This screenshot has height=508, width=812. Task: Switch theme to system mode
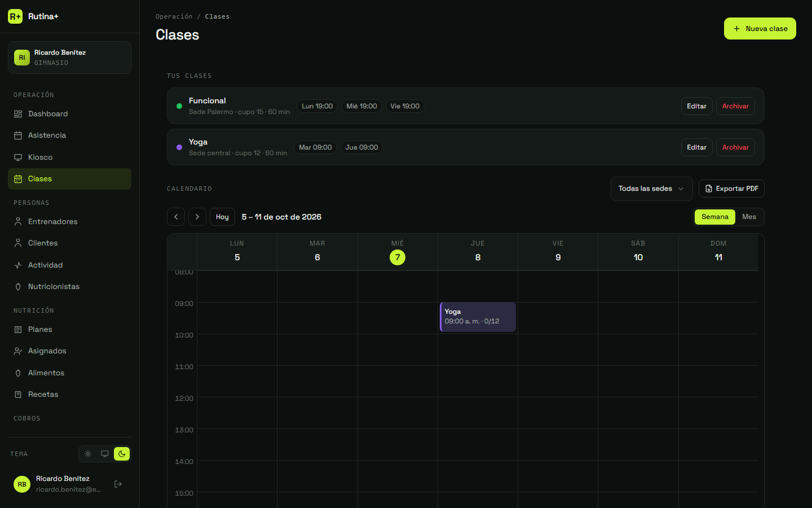105,454
